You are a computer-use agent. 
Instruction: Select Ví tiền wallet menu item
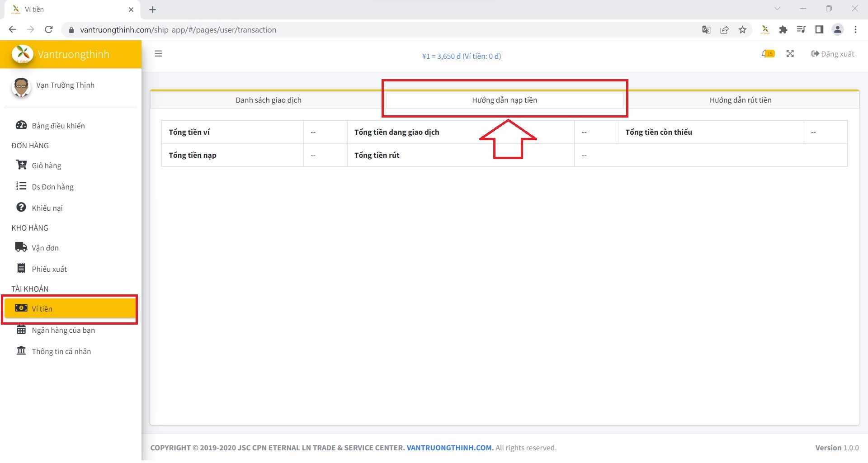click(x=70, y=308)
